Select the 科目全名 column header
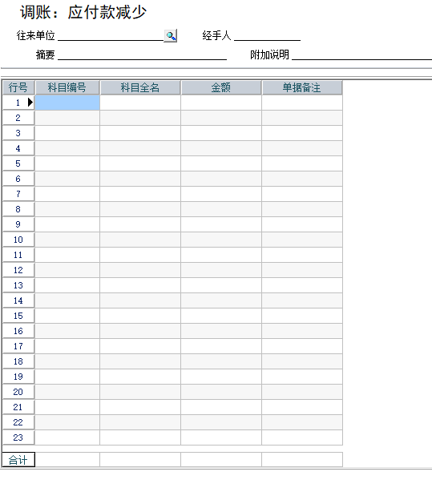Image resolution: width=432 pixels, height=504 pixels. (x=140, y=87)
